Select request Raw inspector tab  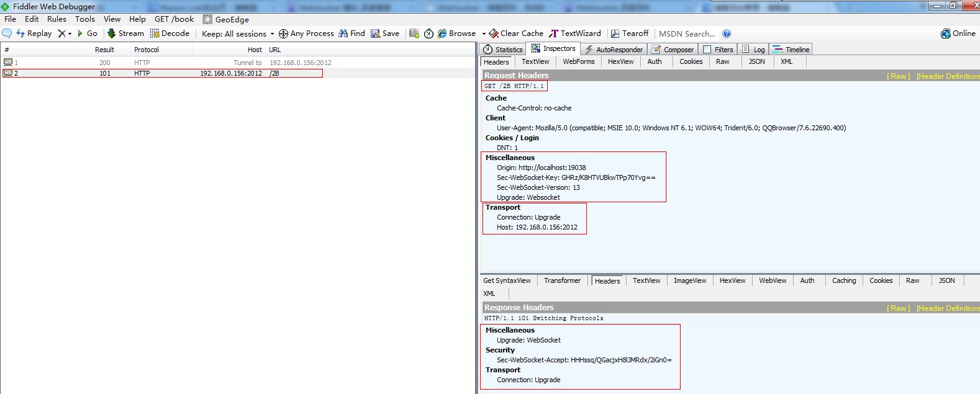click(723, 61)
